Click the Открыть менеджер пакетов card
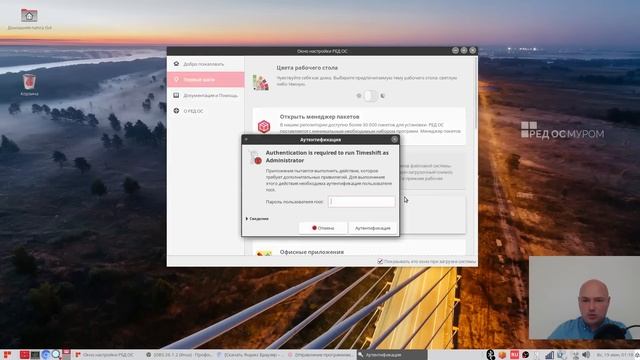Image resolution: width=640 pixels, height=360 pixels. click(359, 126)
